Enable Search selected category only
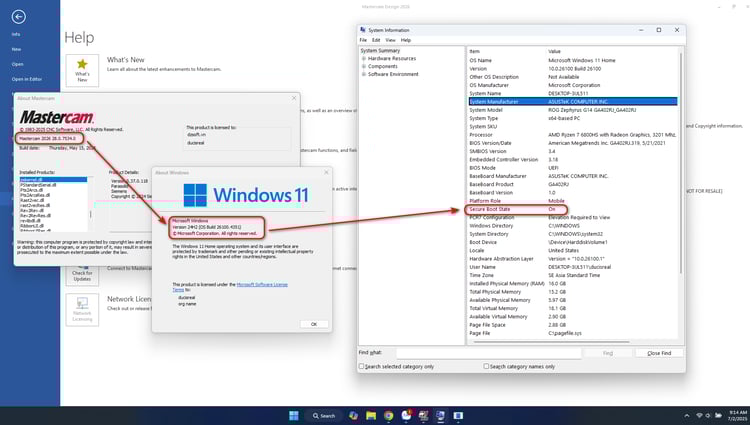This screenshot has width=750, height=425. click(x=362, y=366)
